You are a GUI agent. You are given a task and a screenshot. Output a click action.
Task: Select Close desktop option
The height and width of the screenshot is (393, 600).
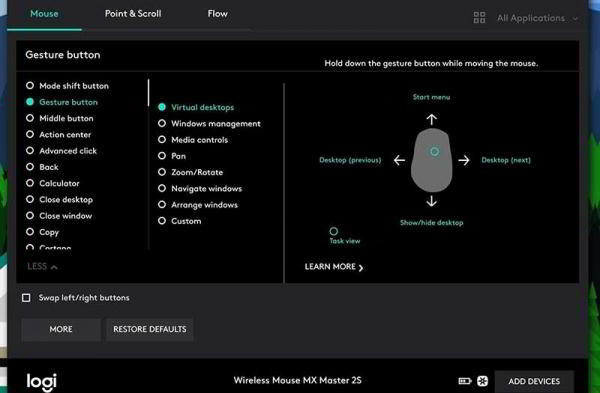[59, 200]
